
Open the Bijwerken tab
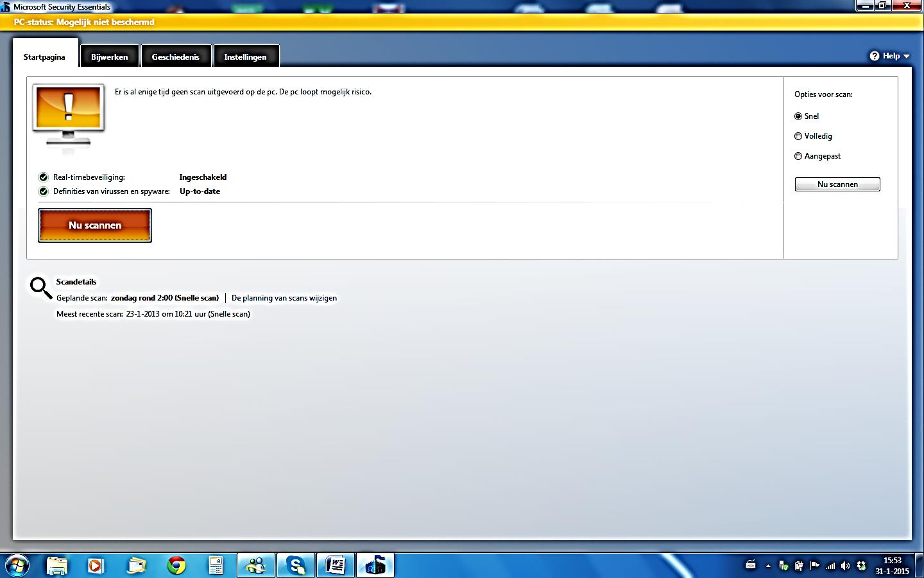(110, 57)
